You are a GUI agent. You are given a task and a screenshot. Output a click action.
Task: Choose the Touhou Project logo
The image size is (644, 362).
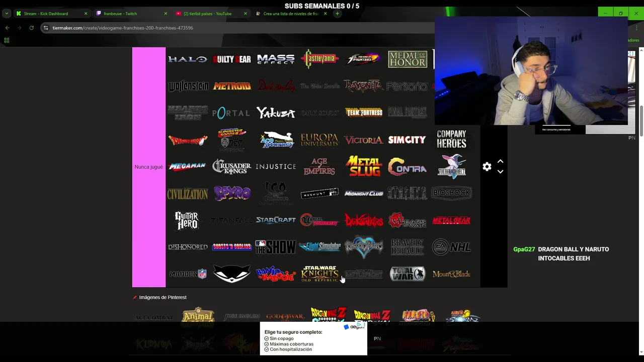click(452, 166)
